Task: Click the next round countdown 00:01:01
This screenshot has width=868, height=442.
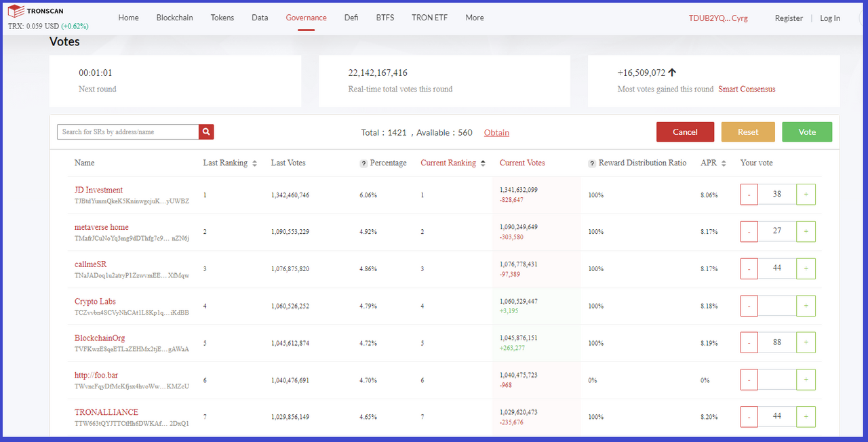Action: pyautogui.click(x=96, y=73)
